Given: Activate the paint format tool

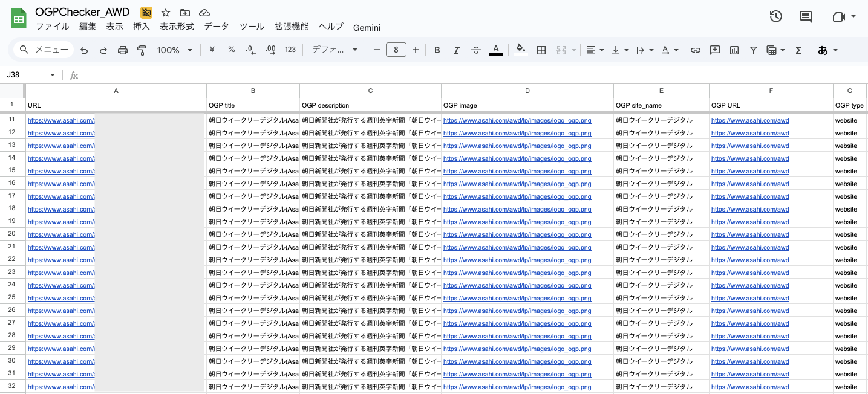Looking at the screenshot, I should [x=142, y=50].
